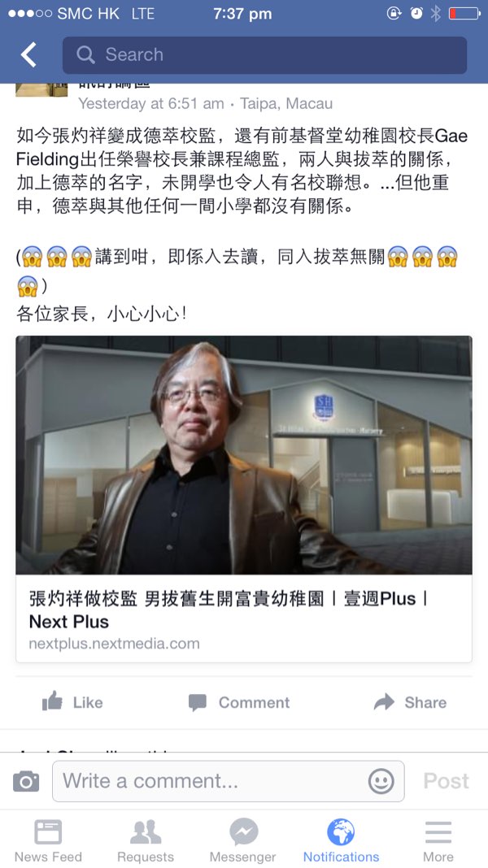
Task: Tap the article preview photo
Action: [x=244, y=455]
